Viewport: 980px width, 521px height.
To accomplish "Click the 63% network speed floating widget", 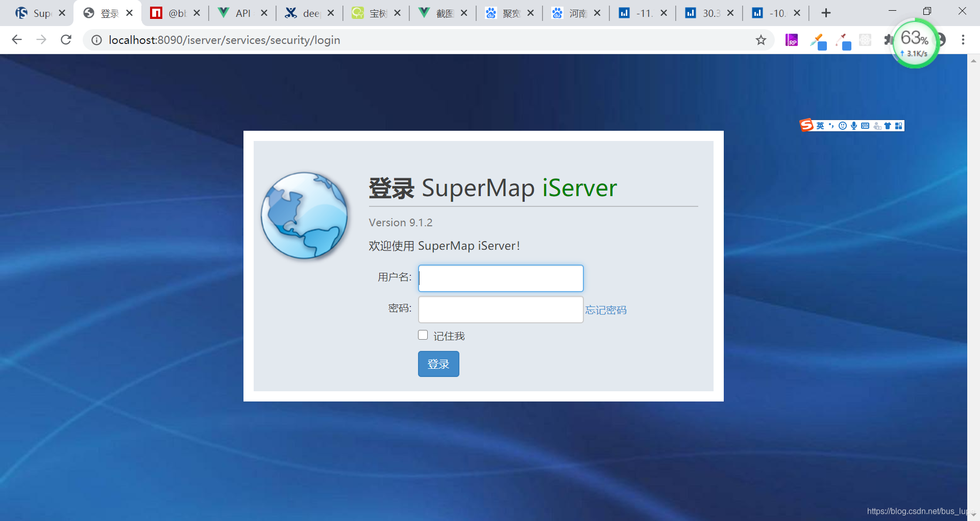I will pos(916,43).
